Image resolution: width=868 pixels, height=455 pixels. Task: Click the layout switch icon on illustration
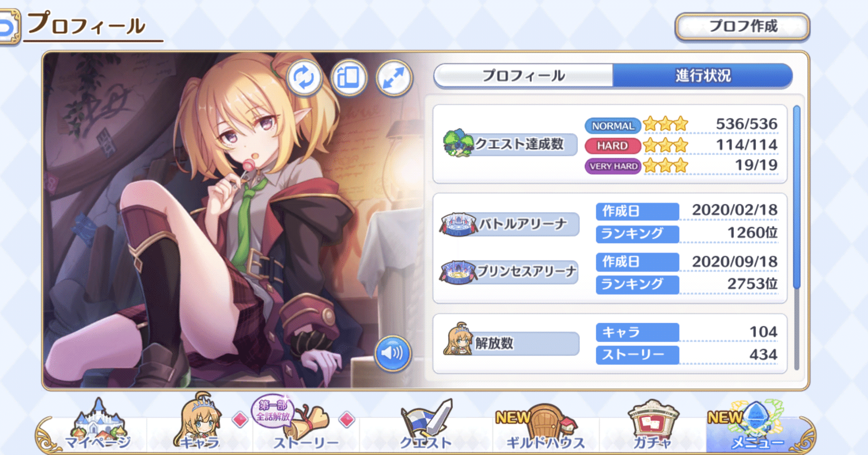tap(349, 77)
